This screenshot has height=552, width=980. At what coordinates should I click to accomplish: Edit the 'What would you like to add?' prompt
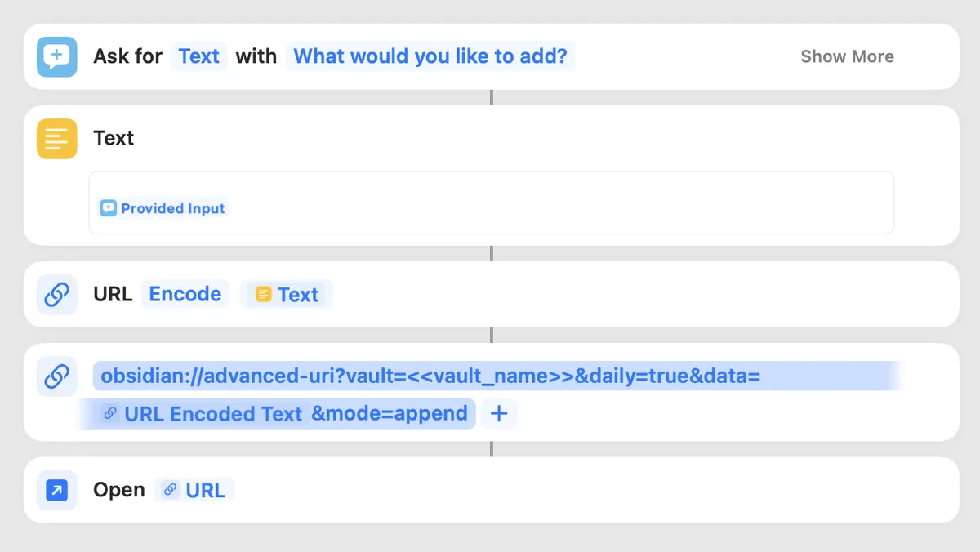[x=430, y=56]
